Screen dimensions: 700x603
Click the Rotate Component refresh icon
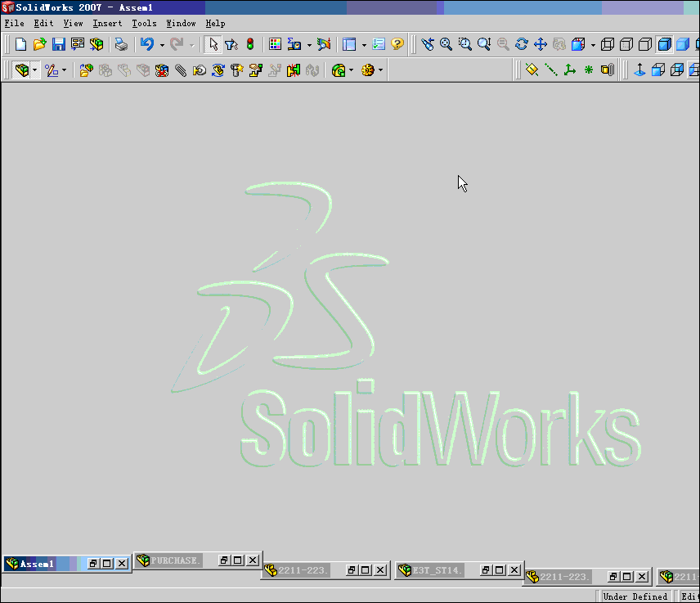point(218,70)
